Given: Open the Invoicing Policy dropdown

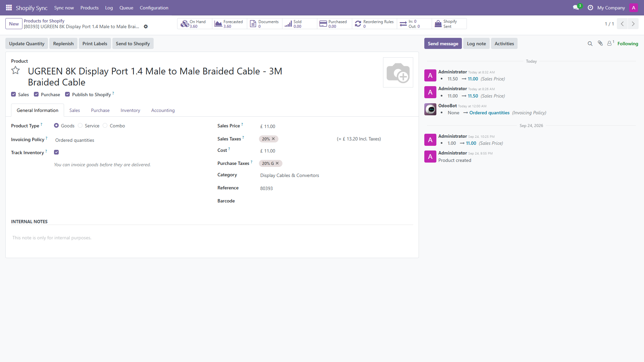Looking at the screenshot, I should click(x=130, y=140).
